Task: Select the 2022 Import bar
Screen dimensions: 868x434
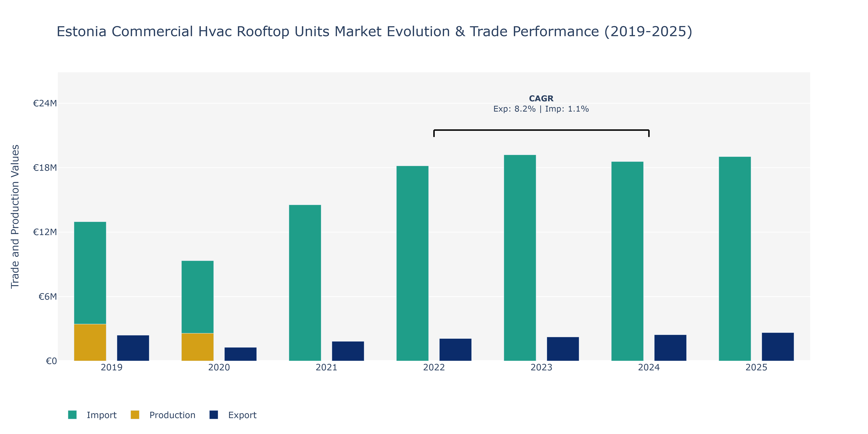Action: (x=412, y=263)
